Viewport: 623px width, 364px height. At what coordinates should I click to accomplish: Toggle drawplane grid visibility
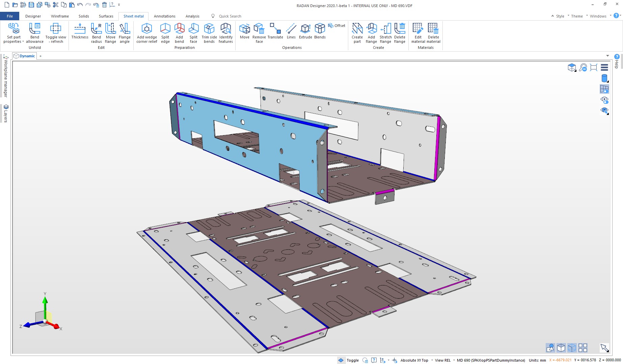(x=605, y=89)
